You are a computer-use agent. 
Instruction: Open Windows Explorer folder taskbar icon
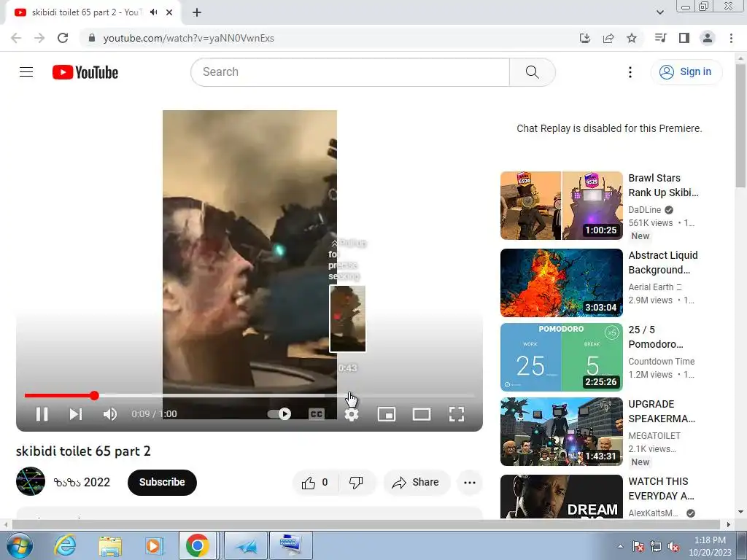pyautogui.click(x=110, y=545)
